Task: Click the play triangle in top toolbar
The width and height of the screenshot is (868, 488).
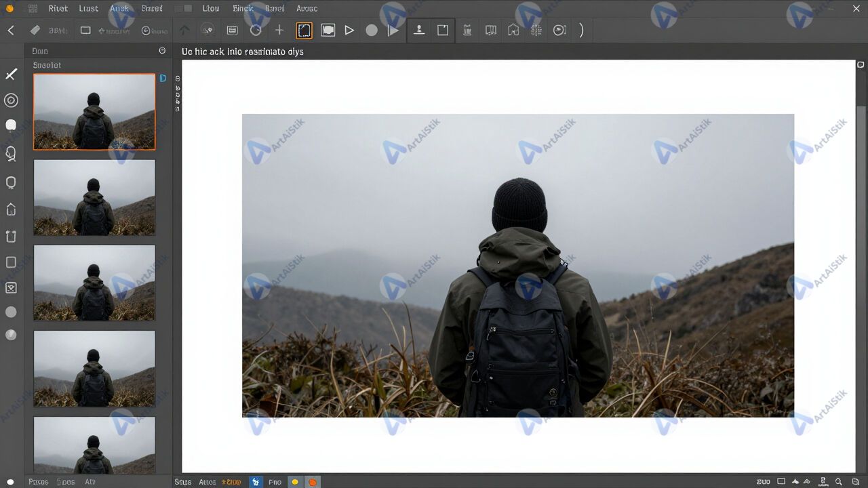Action: 349,30
